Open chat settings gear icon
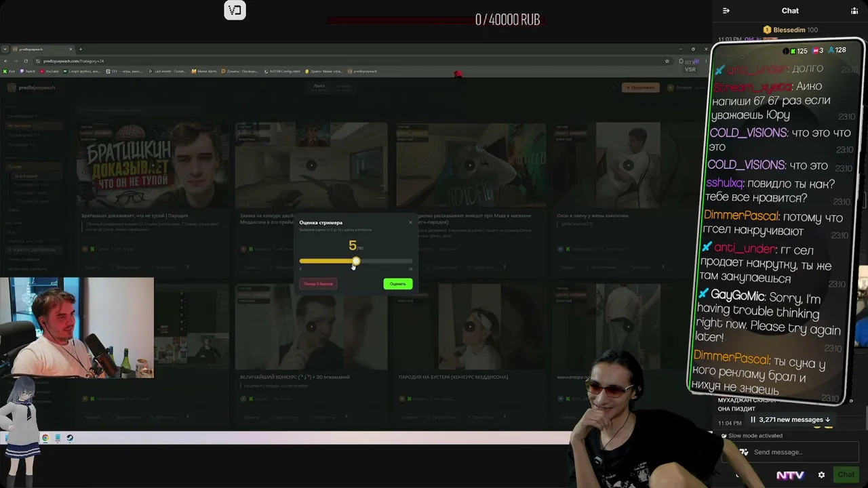This screenshot has height=488, width=868. tap(822, 475)
